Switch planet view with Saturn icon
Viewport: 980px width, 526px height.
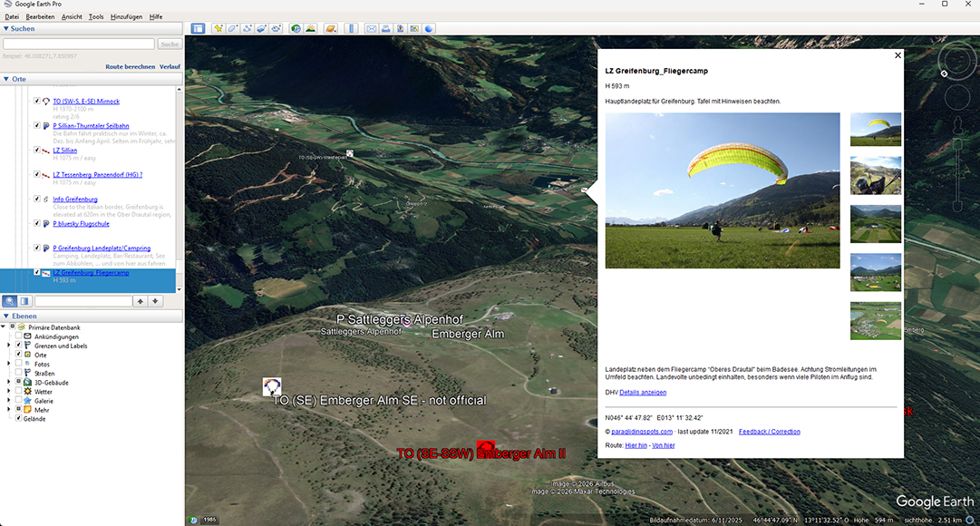(331, 28)
